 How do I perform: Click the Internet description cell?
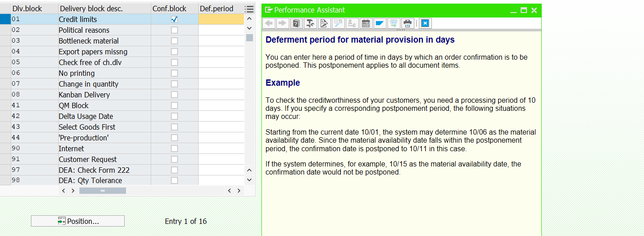[x=104, y=149]
